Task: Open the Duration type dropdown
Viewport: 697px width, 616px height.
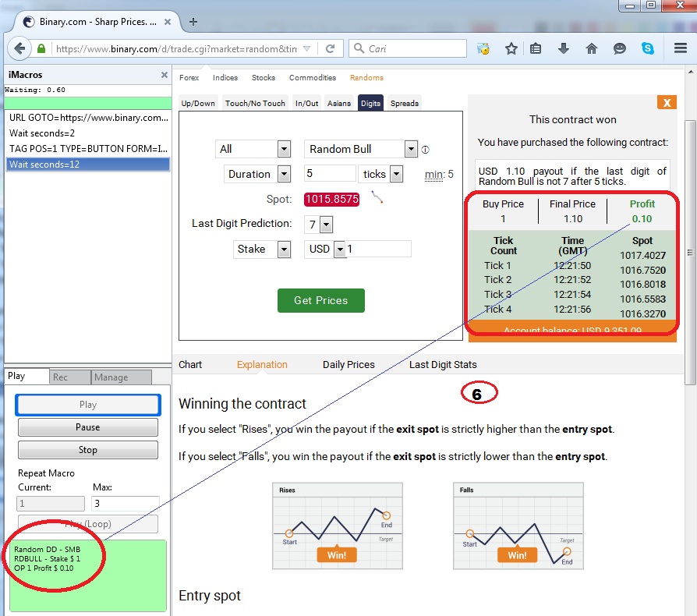Action: (257, 174)
